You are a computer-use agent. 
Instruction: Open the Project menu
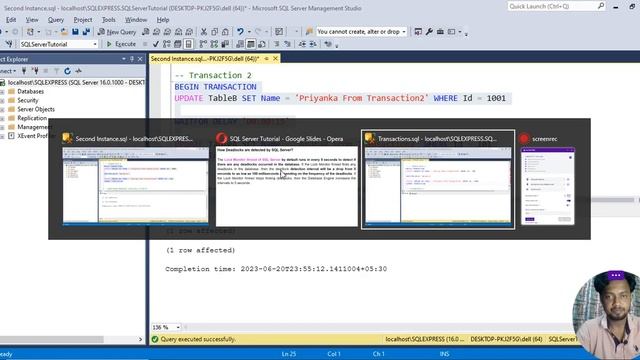click(82, 20)
